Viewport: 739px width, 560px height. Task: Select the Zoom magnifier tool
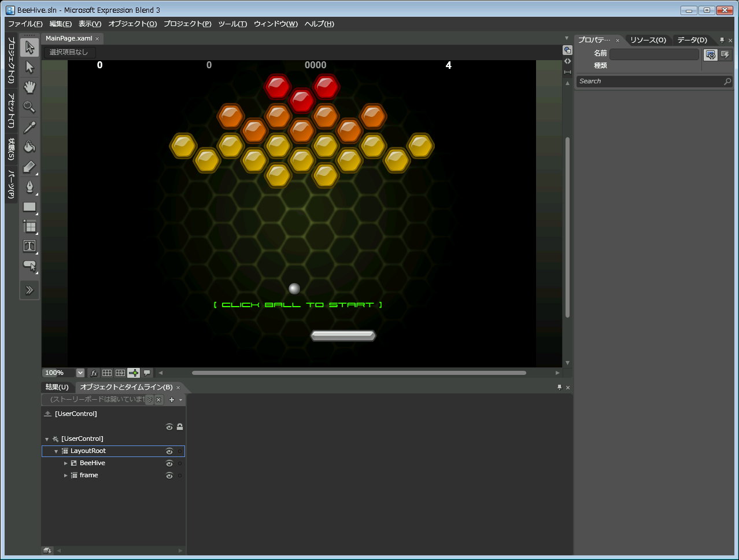(29, 107)
